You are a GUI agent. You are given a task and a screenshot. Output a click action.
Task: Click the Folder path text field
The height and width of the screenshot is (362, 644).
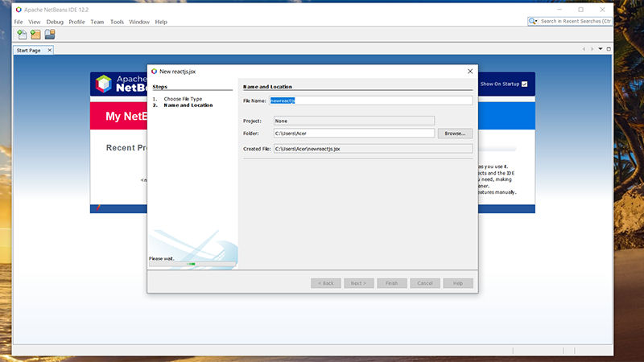pos(353,134)
